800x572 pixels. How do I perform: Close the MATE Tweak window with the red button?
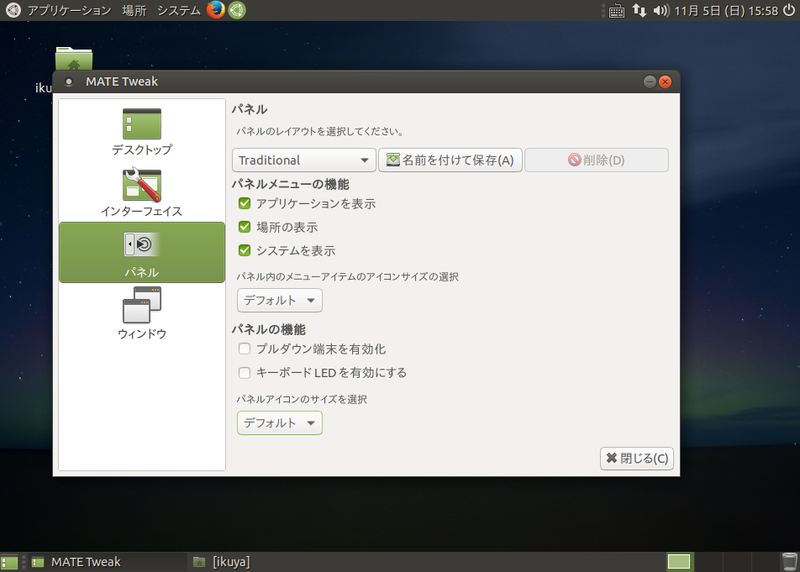click(x=665, y=82)
